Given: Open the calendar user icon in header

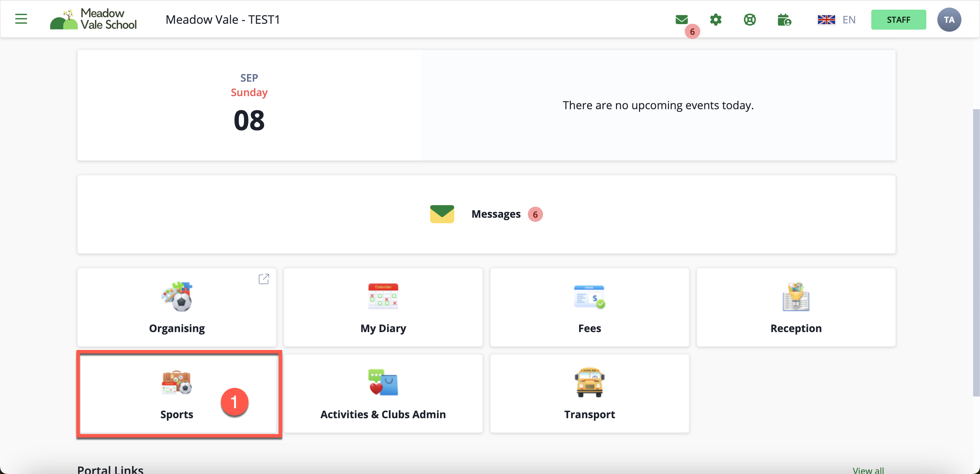Looking at the screenshot, I should click(784, 20).
